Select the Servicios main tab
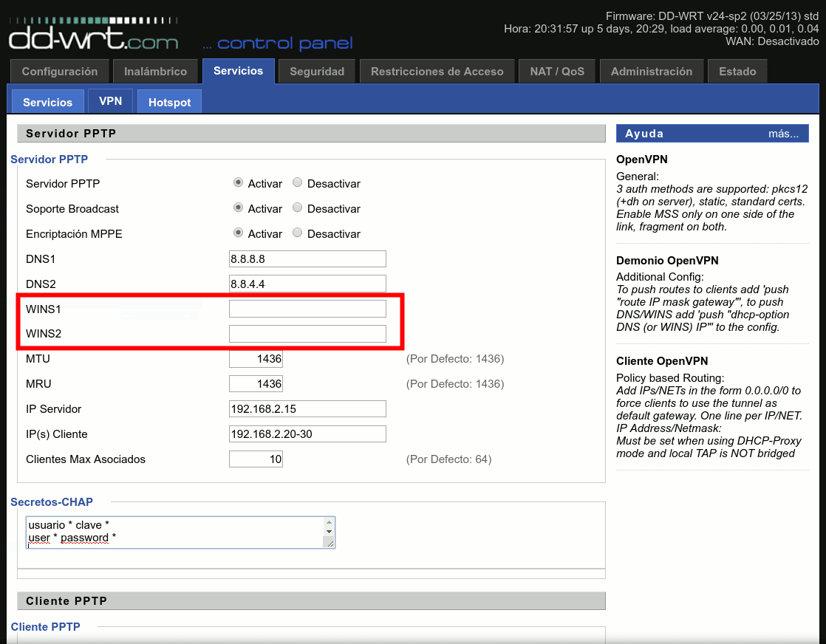Viewport: 826px width, 644px height. (x=238, y=71)
